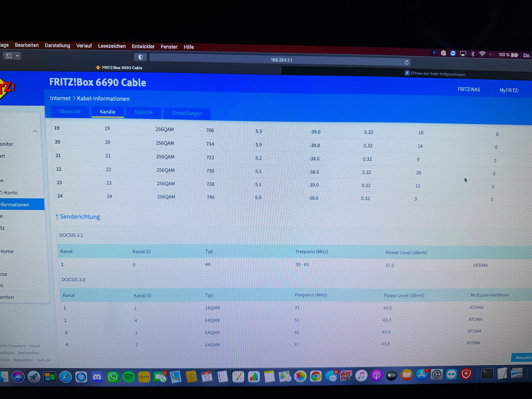
Task: Click the Bluetooth menu bar icon
Action: (473, 54)
